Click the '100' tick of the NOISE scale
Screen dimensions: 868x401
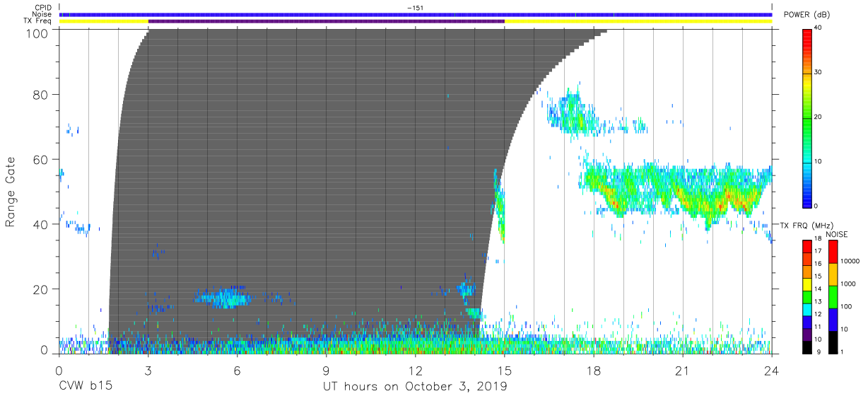846,307
